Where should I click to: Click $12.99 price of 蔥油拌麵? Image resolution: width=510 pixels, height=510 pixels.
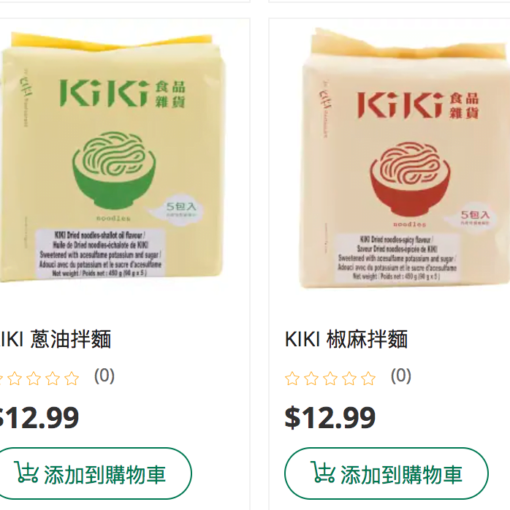[x=39, y=417]
